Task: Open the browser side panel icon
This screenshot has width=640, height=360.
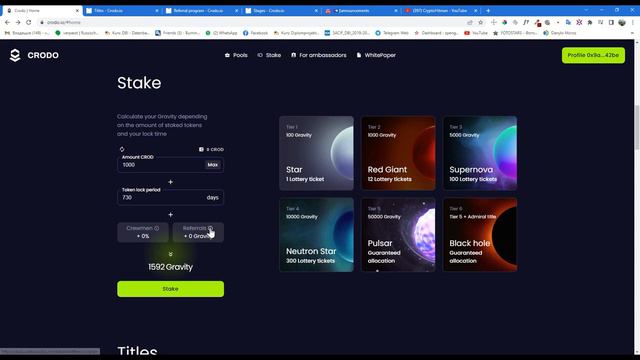Action: (x=611, y=22)
